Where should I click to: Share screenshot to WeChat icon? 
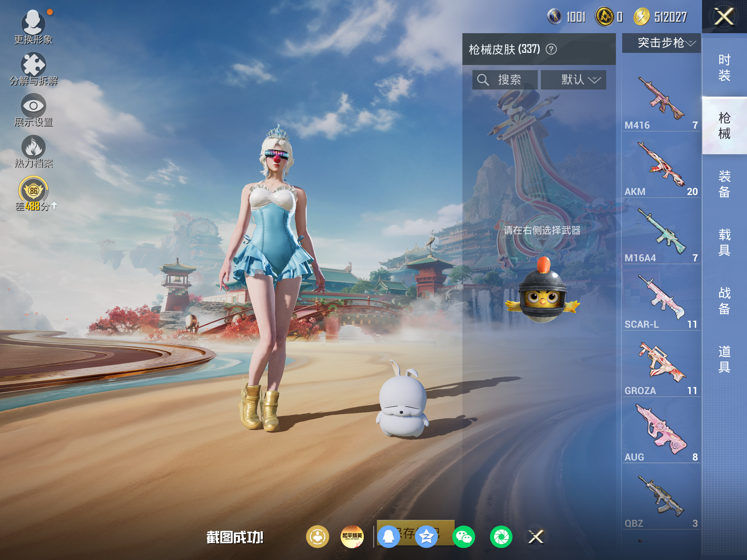point(463,537)
